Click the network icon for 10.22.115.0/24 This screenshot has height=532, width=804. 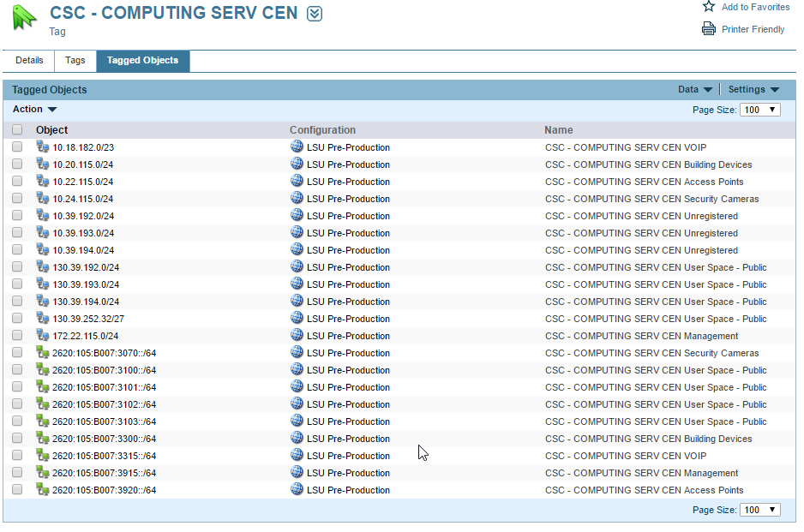[x=43, y=181]
